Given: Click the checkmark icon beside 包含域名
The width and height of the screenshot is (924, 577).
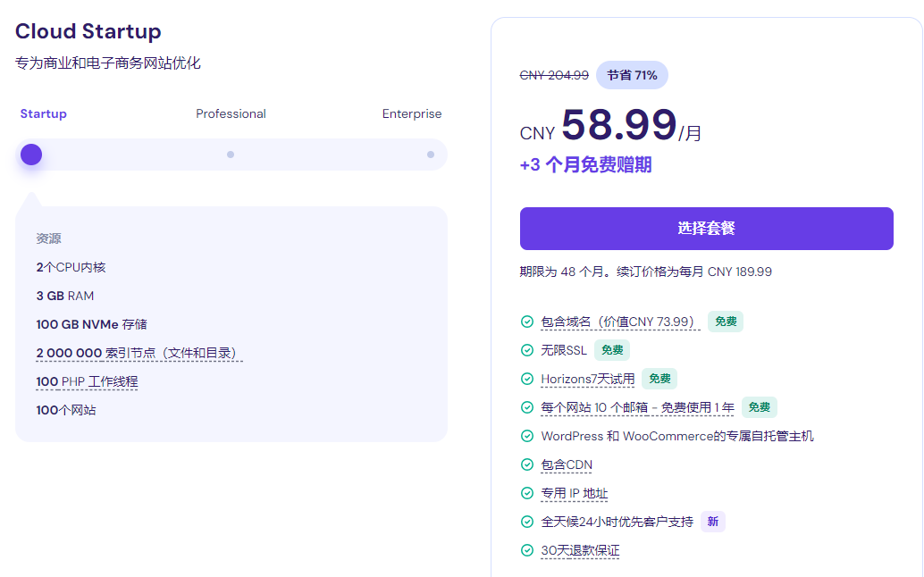Looking at the screenshot, I should [526, 321].
